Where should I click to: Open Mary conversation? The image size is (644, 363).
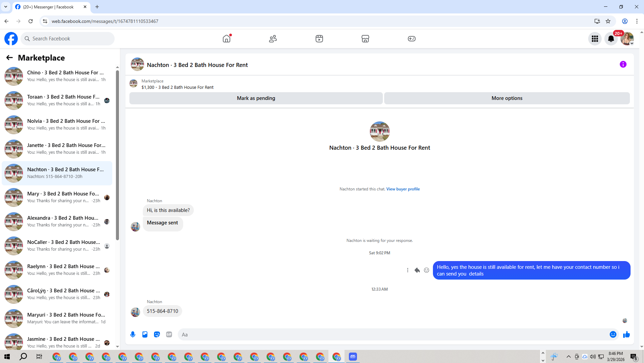coord(57,197)
